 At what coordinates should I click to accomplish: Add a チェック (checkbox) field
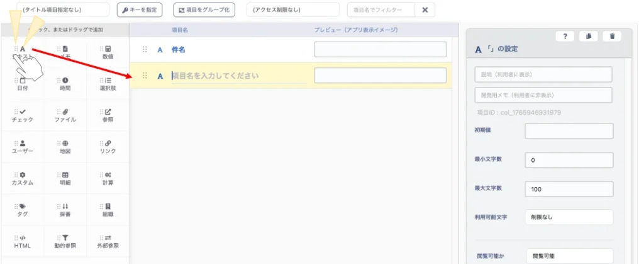[23, 115]
